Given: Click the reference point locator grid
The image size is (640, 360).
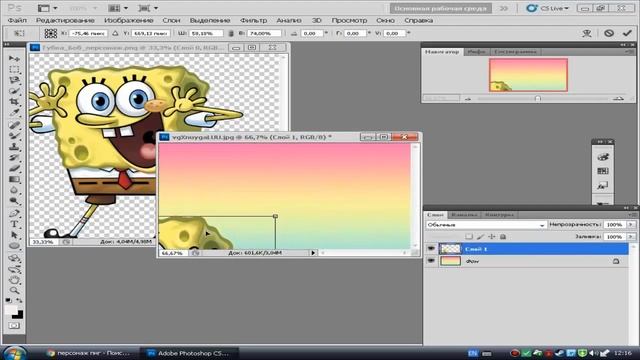Looking at the screenshot, I should coord(51,33).
